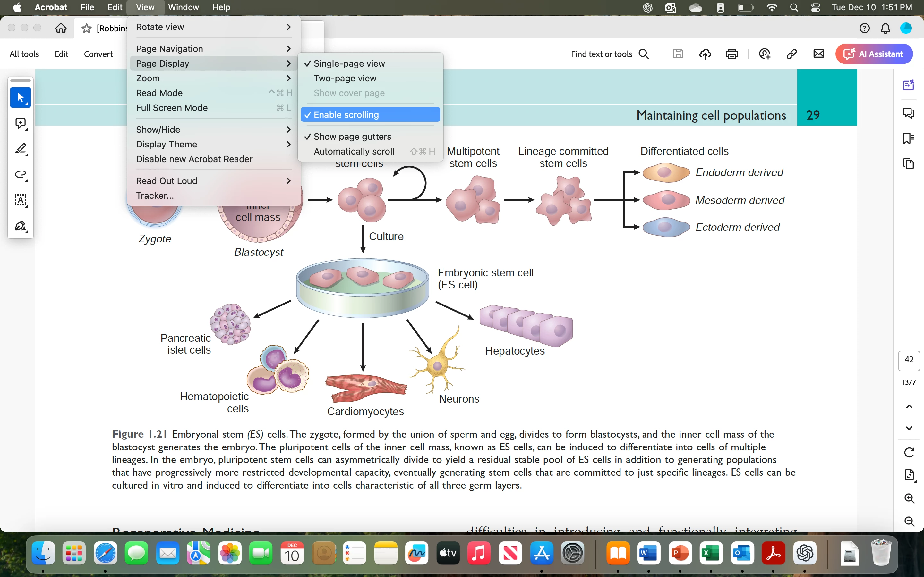Uncheck Show page gutters
The width and height of the screenshot is (924, 577).
pyautogui.click(x=352, y=137)
